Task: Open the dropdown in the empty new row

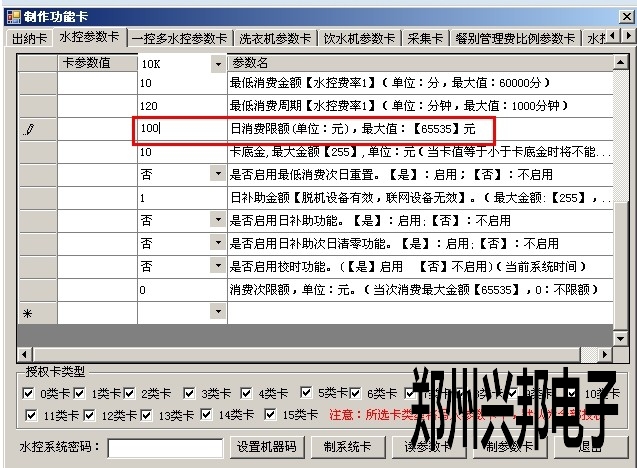Action: click(x=218, y=312)
